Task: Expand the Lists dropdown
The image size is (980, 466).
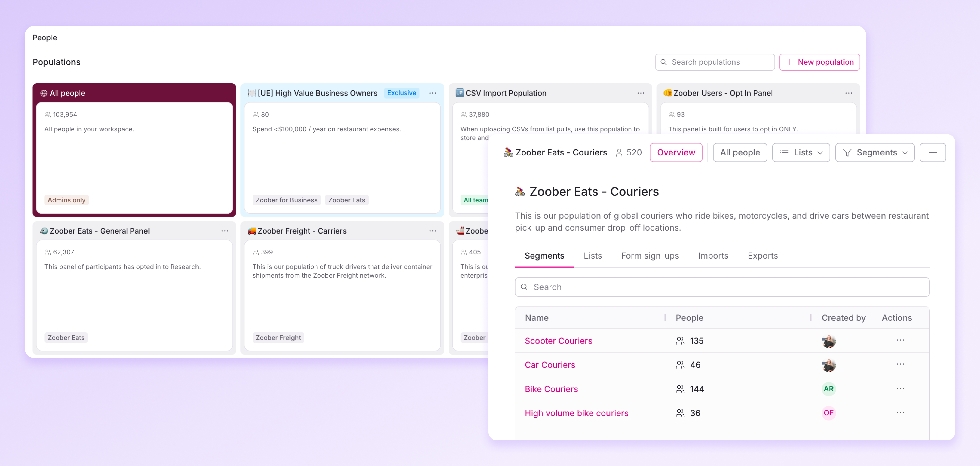Action: tap(801, 153)
